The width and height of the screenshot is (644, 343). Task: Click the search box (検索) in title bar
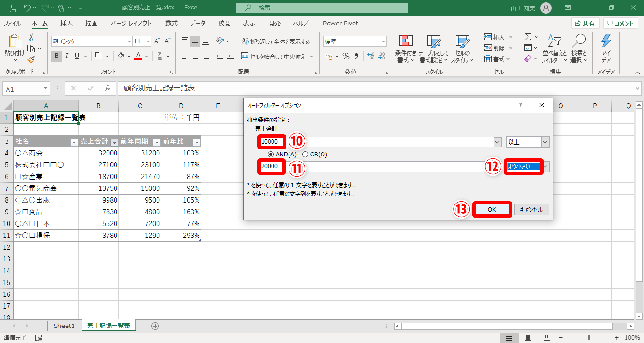pyautogui.click(x=322, y=8)
